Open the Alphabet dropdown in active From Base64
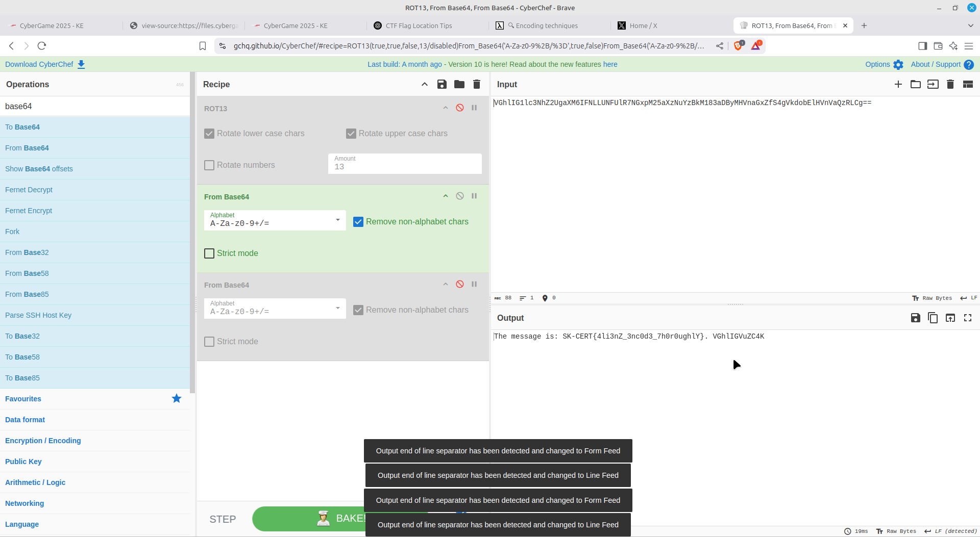 (275, 220)
